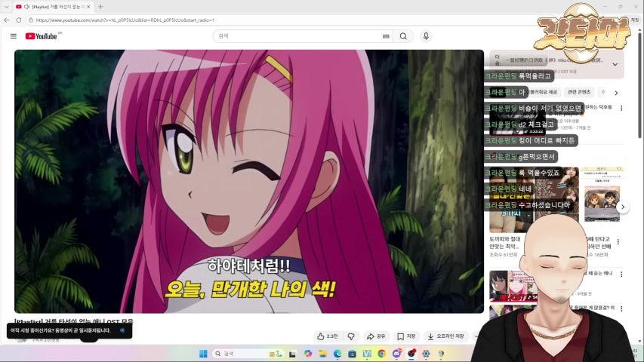
Task: Reload the page with the browser refresh icon
Action: [x=18, y=20]
